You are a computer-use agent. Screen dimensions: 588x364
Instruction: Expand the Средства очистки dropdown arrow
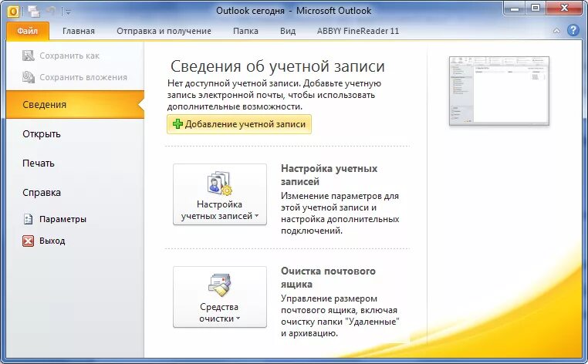pos(238,318)
